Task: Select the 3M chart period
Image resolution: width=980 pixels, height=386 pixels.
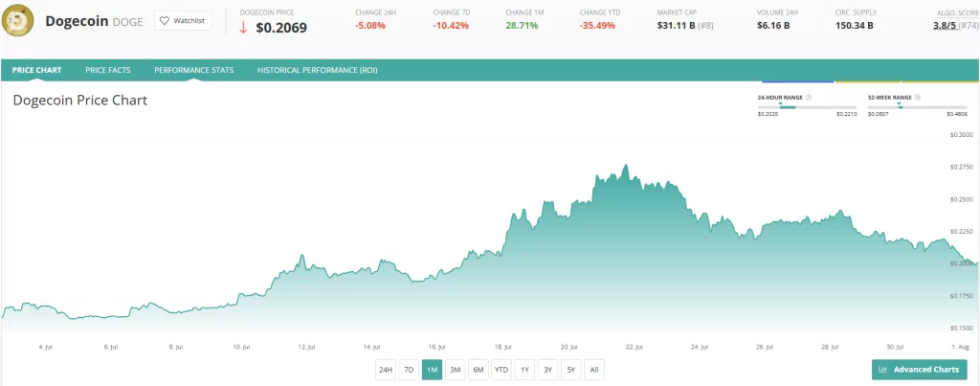Action: tap(456, 370)
